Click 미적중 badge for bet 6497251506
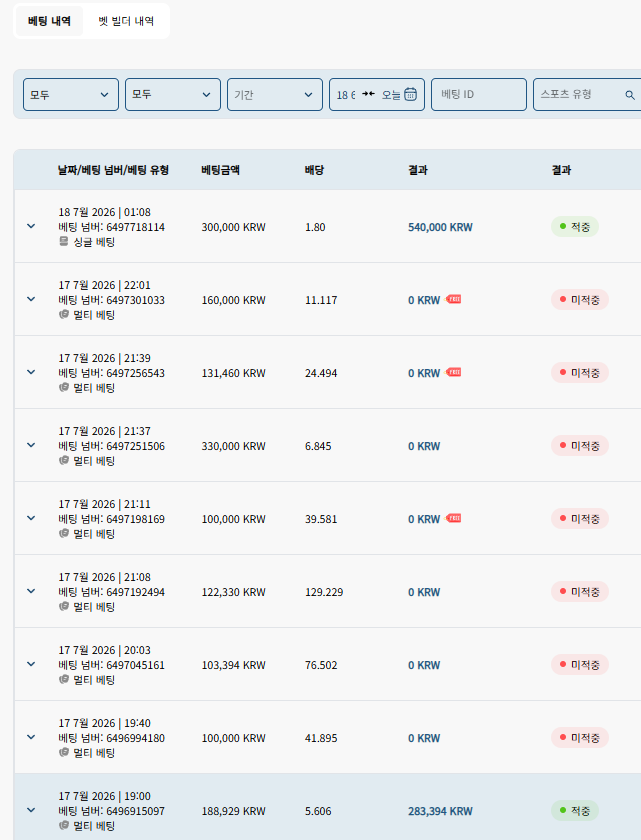641x840 pixels. 580,446
